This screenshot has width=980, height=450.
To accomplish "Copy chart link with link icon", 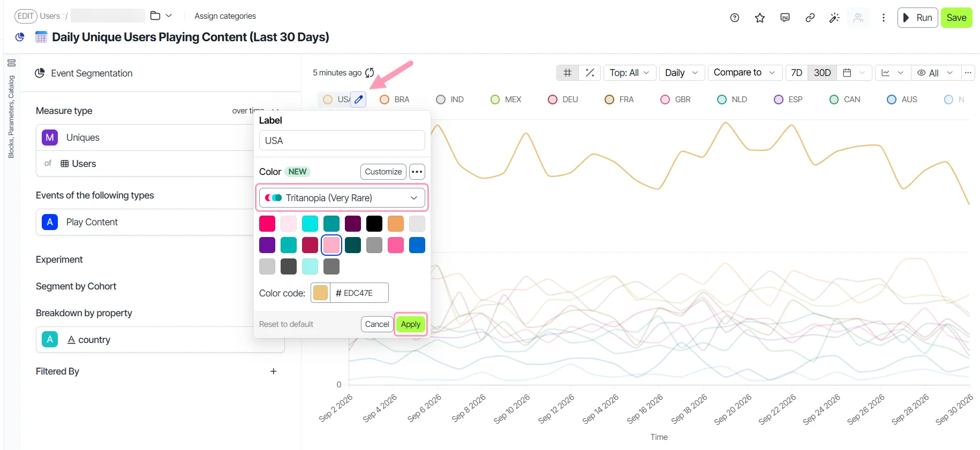I will pyautogui.click(x=810, y=18).
